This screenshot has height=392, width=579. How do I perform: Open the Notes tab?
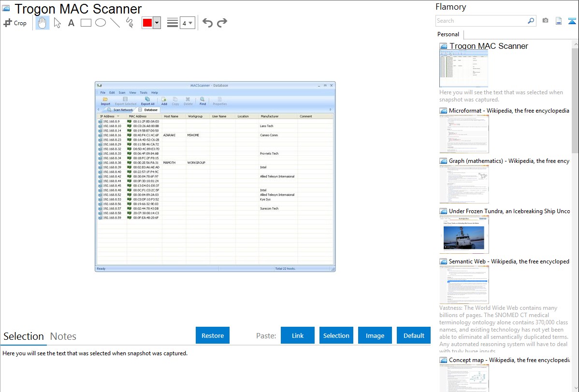(x=63, y=336)
